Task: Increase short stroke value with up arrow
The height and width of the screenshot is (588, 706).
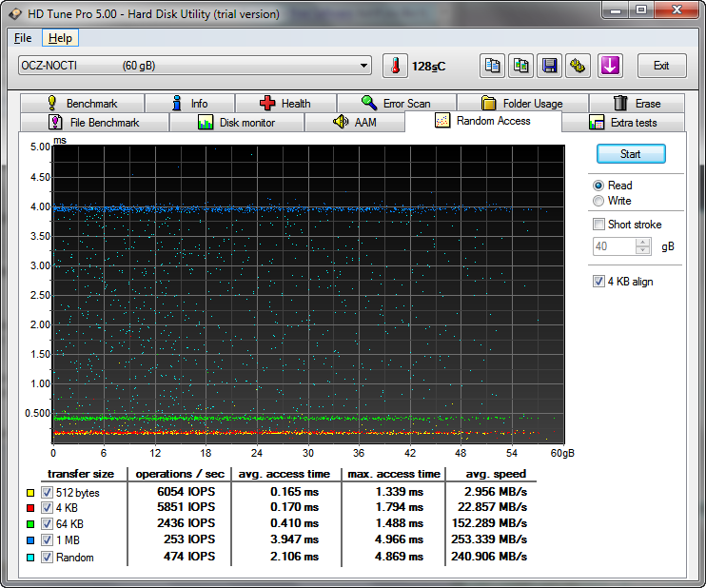Action: (643, 243)
